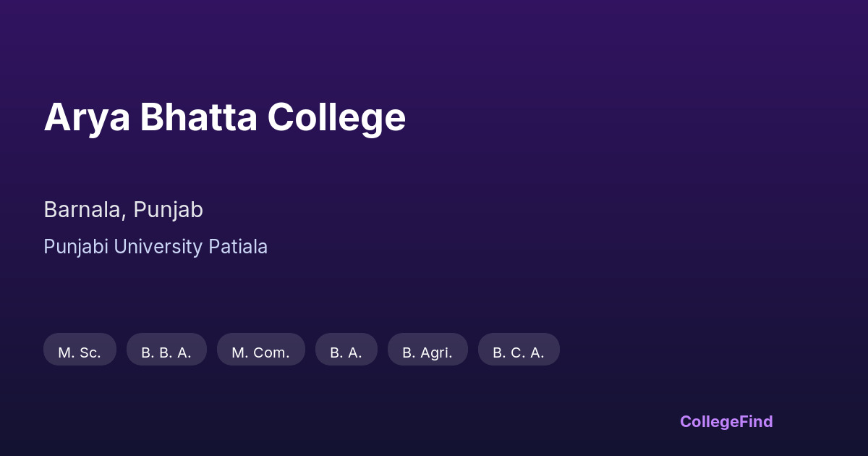Click the Arya Bhatta College heading
Image resolution: width=868 pixels, height=456 pixels.
(x=224, y=117)
